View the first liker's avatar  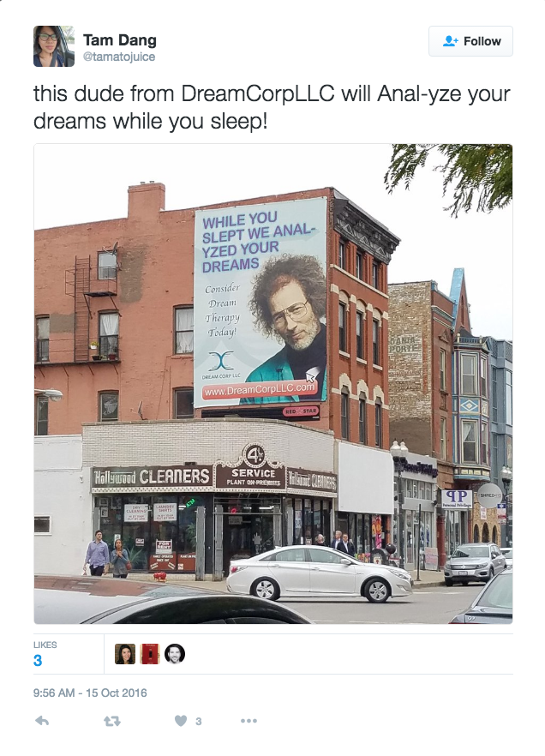pos(125,654)
